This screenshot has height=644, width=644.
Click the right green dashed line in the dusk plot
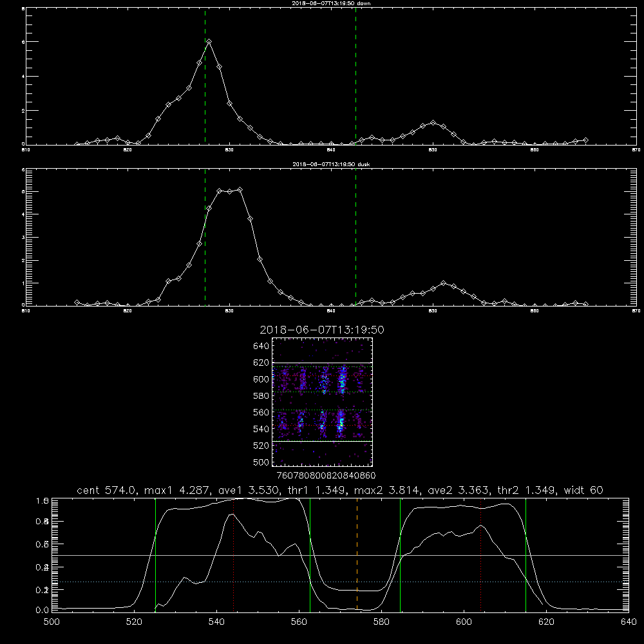pos(355,238)
